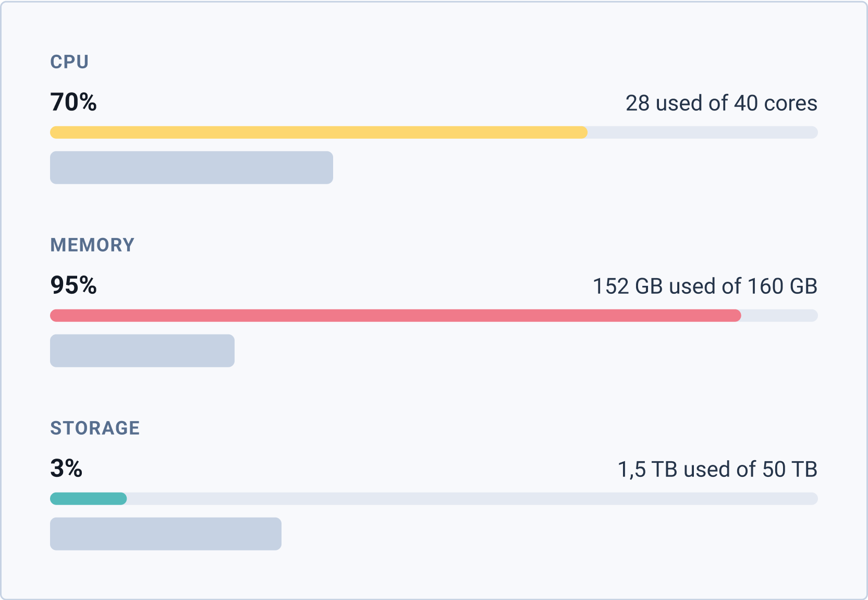Click the teal filled storage usage bar
The image size is (868, 600).
88,499
